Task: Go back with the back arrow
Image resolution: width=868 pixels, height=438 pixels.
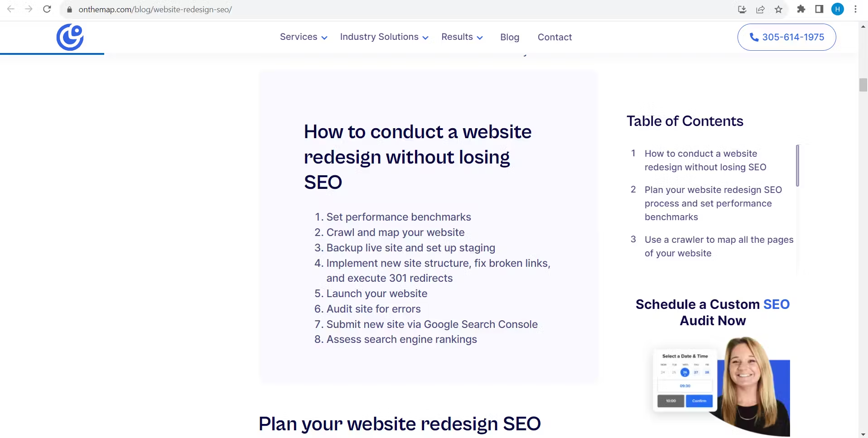Action: 11,9
